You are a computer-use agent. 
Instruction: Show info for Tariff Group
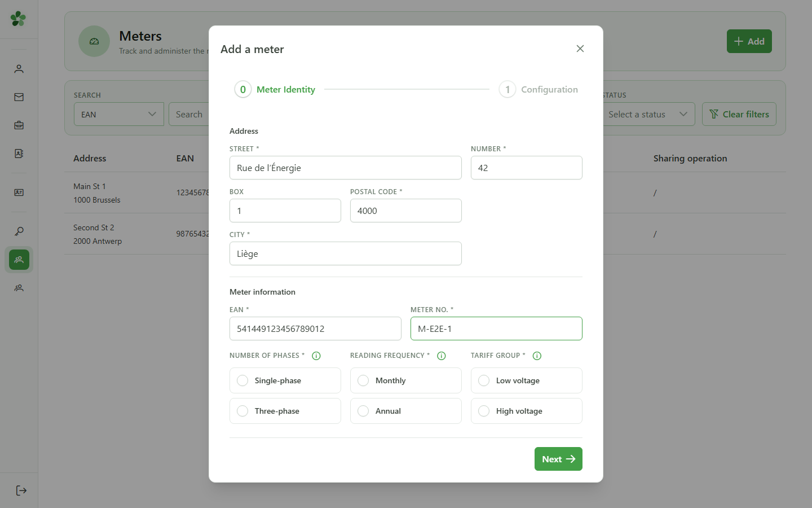[x=537, y=356]
